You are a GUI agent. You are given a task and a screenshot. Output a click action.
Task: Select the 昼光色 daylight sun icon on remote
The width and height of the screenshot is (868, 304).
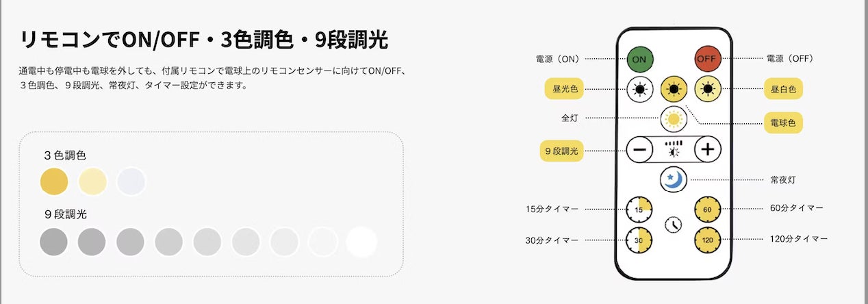639,90
